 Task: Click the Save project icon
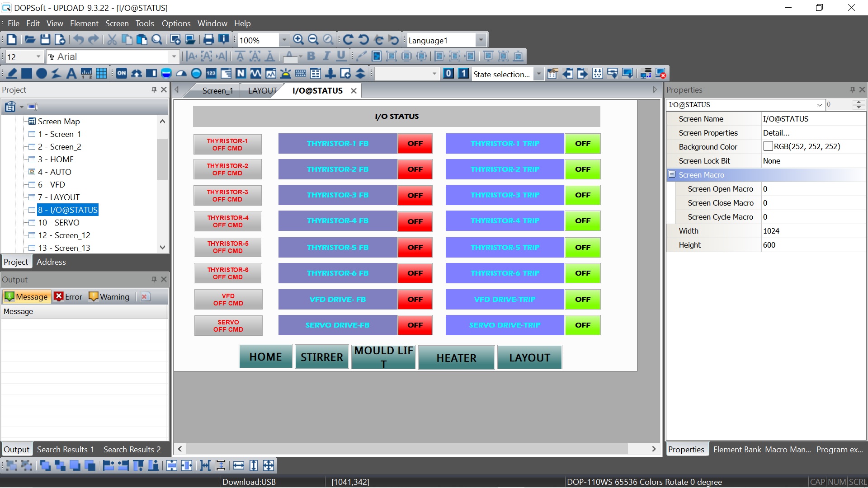(x=45, y=40)
